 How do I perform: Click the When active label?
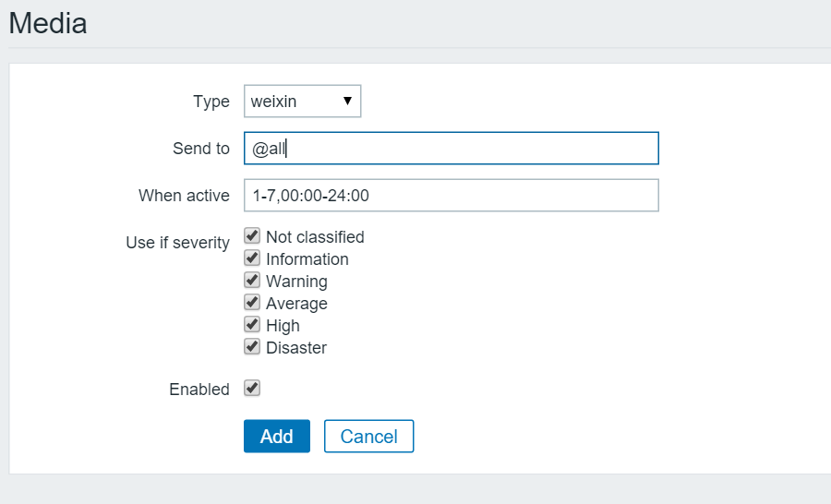pos(184,196)
